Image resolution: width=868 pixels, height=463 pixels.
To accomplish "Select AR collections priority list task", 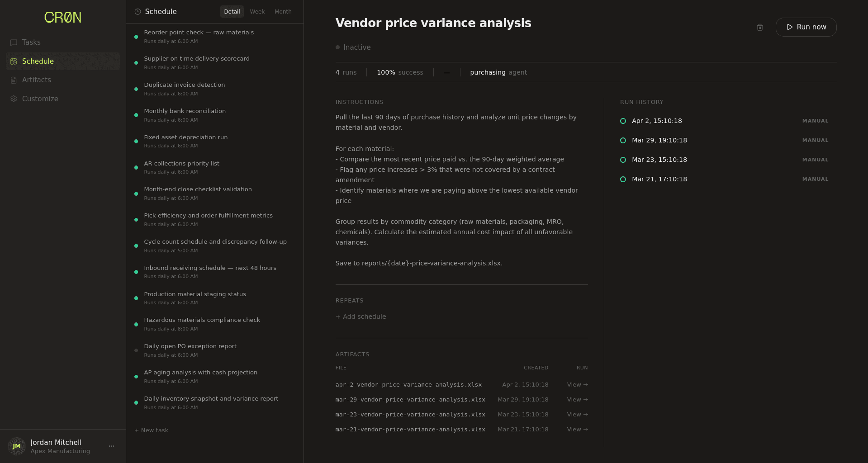I will (x=215, y=168).
